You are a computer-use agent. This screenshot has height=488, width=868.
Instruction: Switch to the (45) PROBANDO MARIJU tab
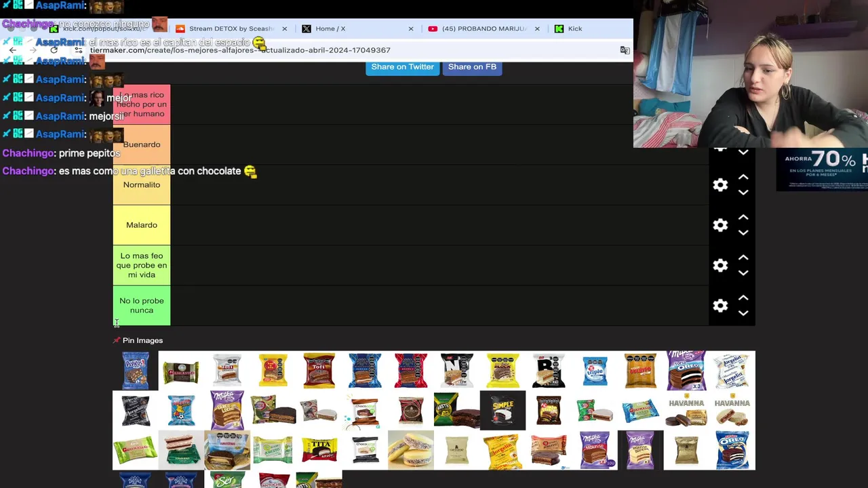[x=484, y=28]
